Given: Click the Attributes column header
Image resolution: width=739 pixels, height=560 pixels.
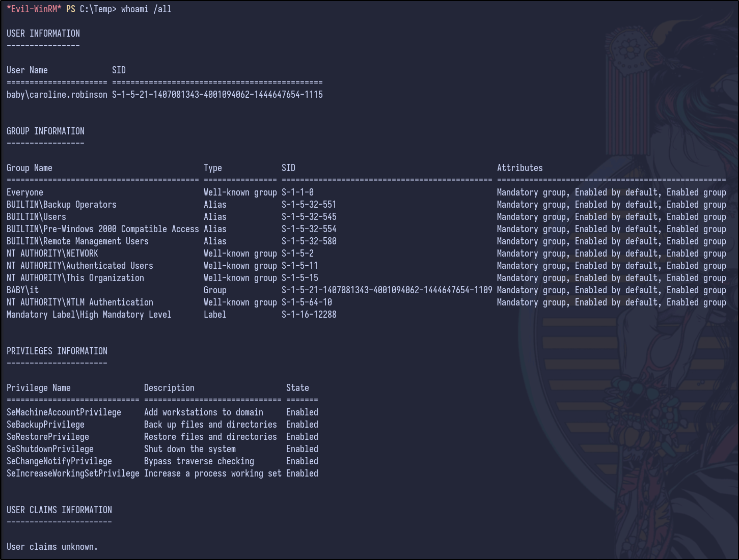Looking at the screenshot, I should (519, 168).
